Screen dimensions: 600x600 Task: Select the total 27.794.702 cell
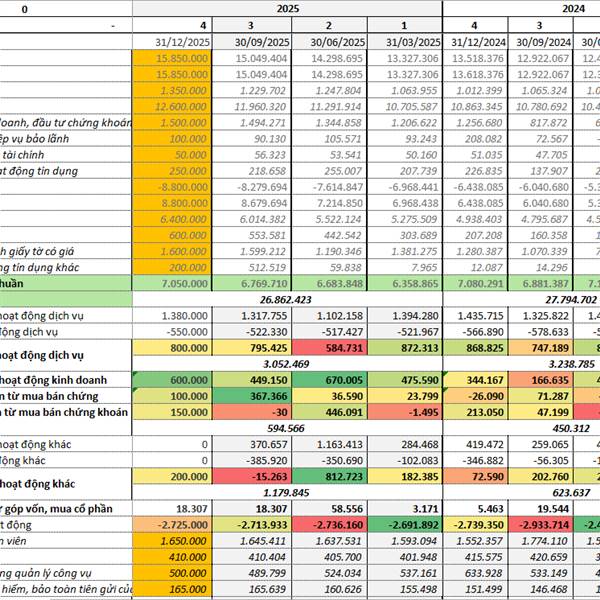coord(570,299)
